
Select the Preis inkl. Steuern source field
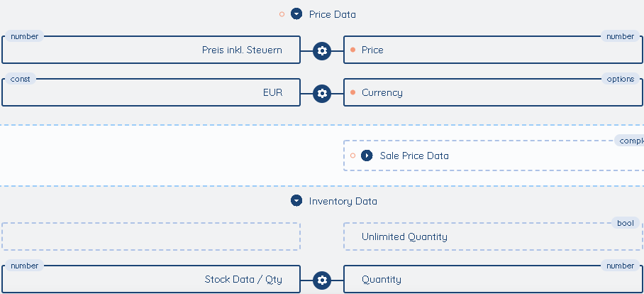point(151,50)
